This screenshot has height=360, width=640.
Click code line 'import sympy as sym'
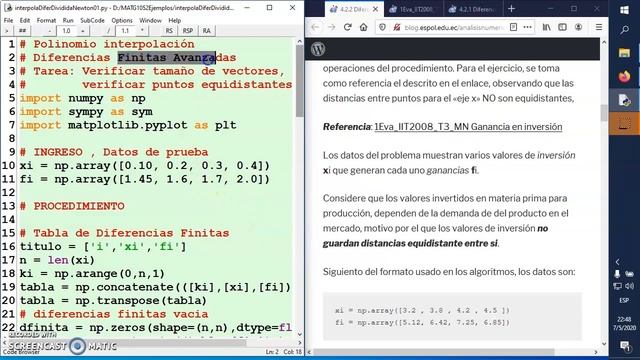pyautogui.click(x=86, y=112)
